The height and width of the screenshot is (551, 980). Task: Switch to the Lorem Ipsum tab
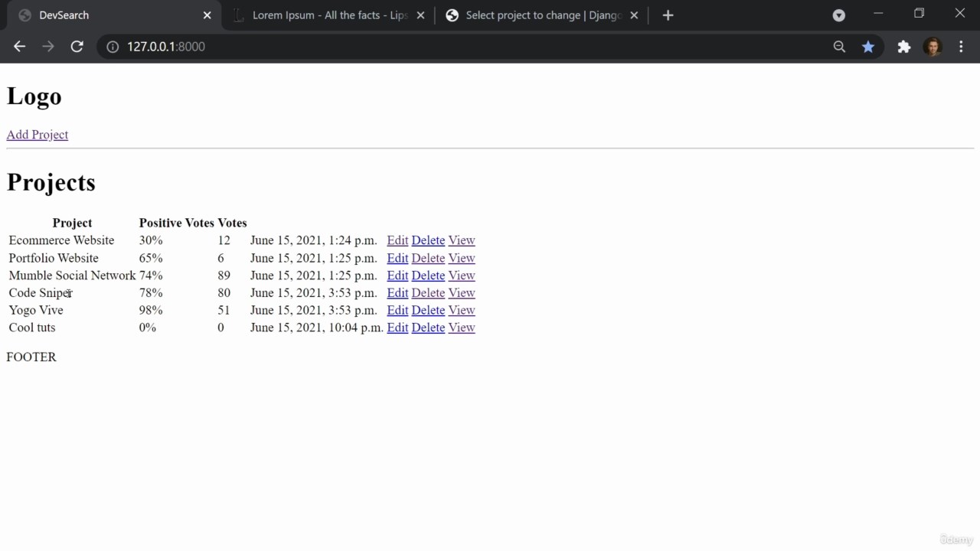coord(329,15)
